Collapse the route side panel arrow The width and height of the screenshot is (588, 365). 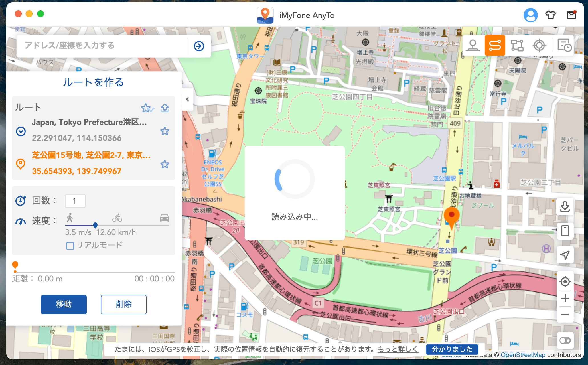click(187, 99)
